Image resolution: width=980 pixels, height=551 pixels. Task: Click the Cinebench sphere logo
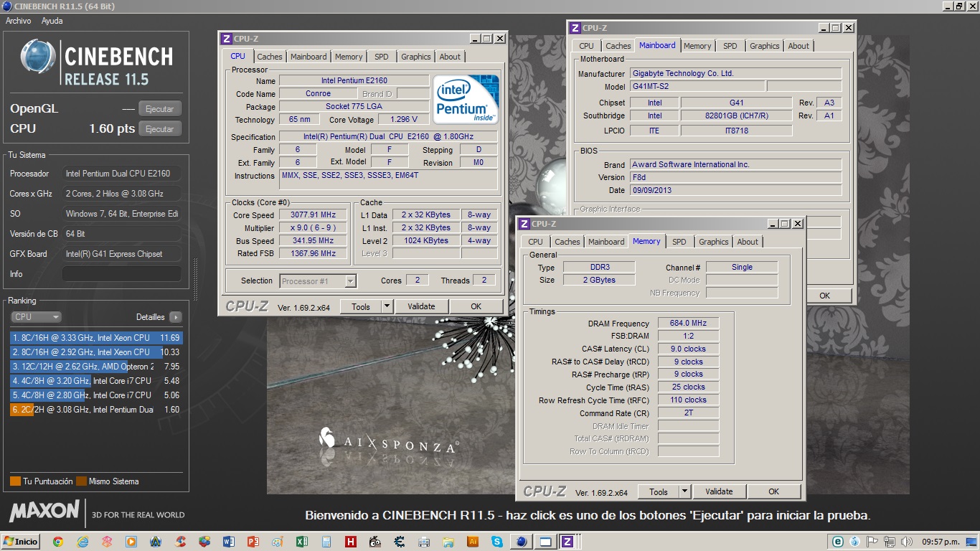[x=38, y=57]
